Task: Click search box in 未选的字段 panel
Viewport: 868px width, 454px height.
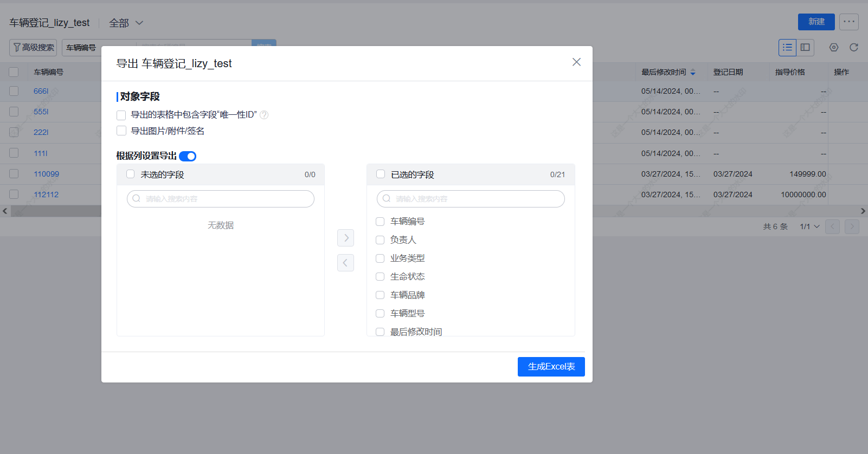Action: coord(221,199)
